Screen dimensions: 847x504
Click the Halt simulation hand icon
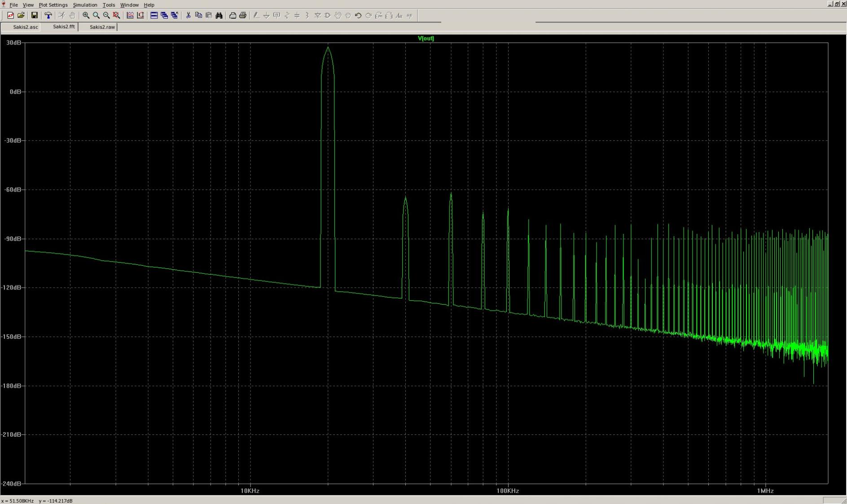pos(72,16)
